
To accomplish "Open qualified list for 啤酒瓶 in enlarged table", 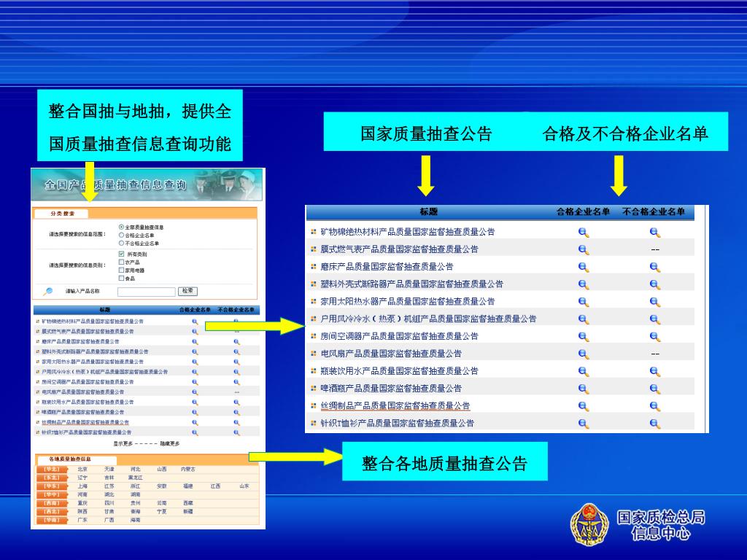I will tap(584, 389).
